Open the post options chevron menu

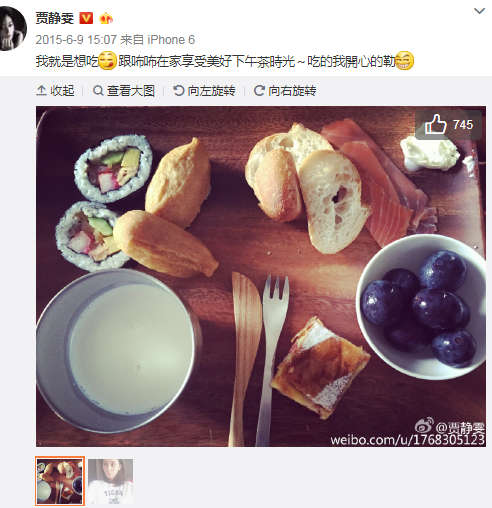coord(479,11)
